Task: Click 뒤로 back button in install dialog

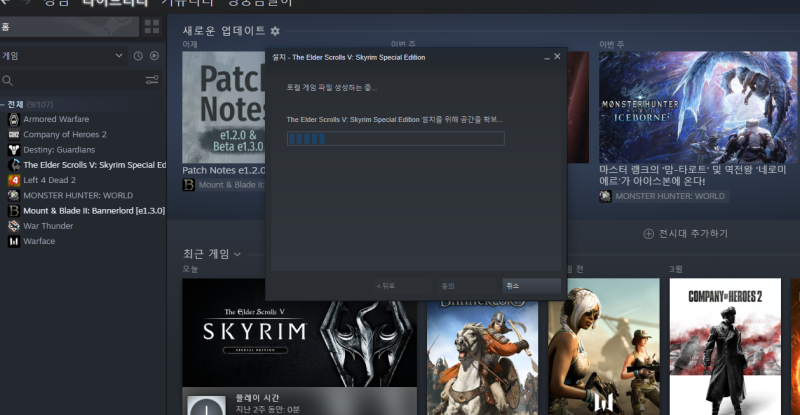Action: pos(402,286)
